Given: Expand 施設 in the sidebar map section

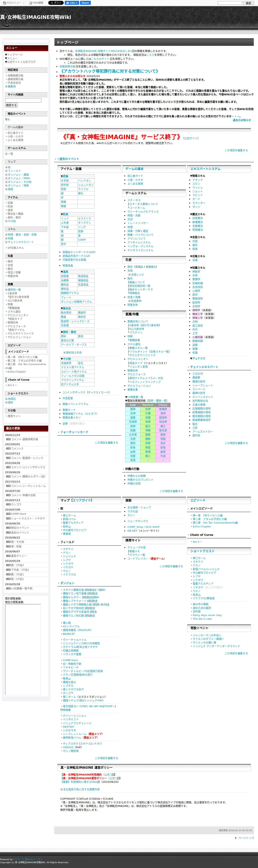Looking at the screenshot, I should [x=6, y=189].
